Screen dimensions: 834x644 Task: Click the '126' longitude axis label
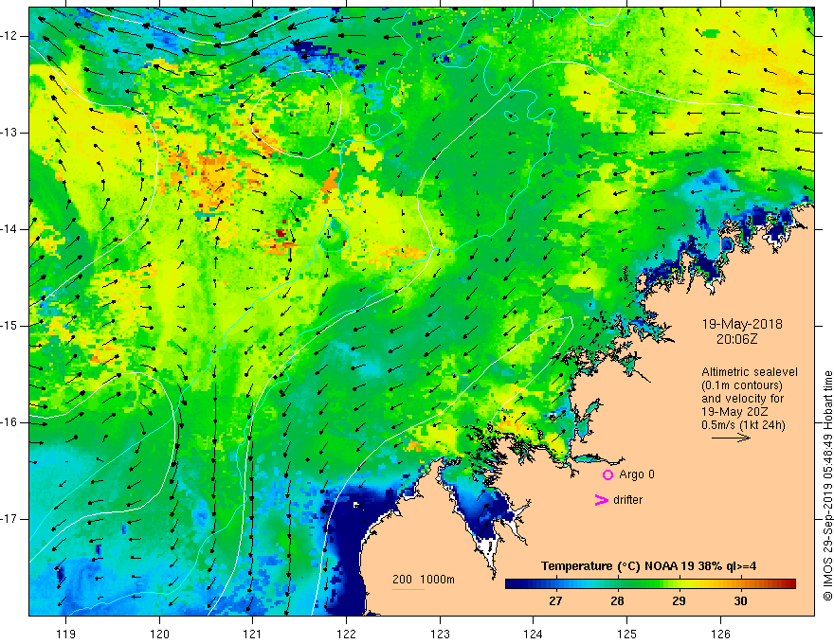click(x=720, y=634)
